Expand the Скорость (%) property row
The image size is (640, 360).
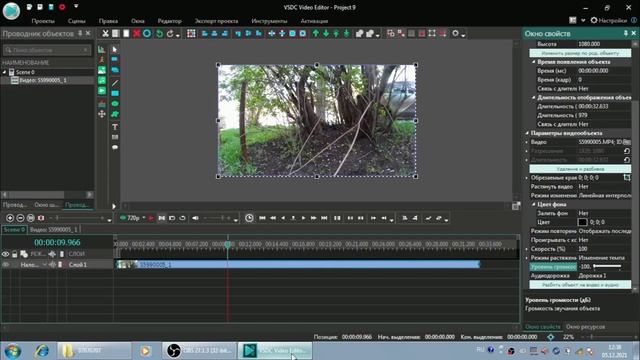tap(527, 249)
